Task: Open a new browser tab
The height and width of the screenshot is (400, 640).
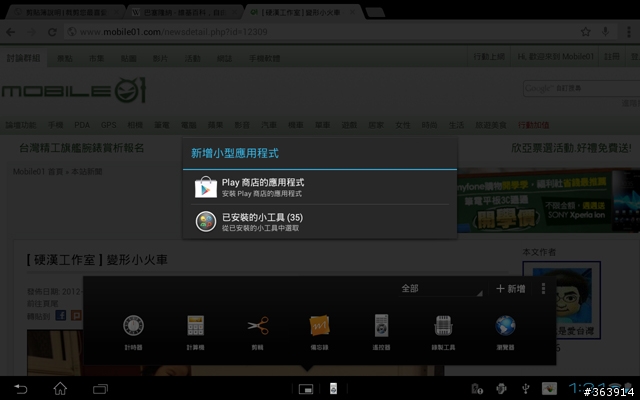Action: [375, 12]
